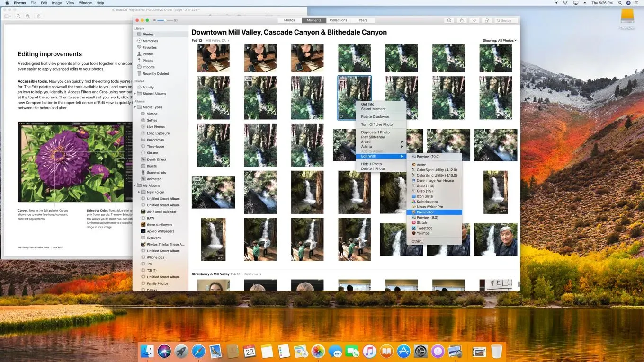Click the Mill Valley, CA location link

click(x=216, y=41)
